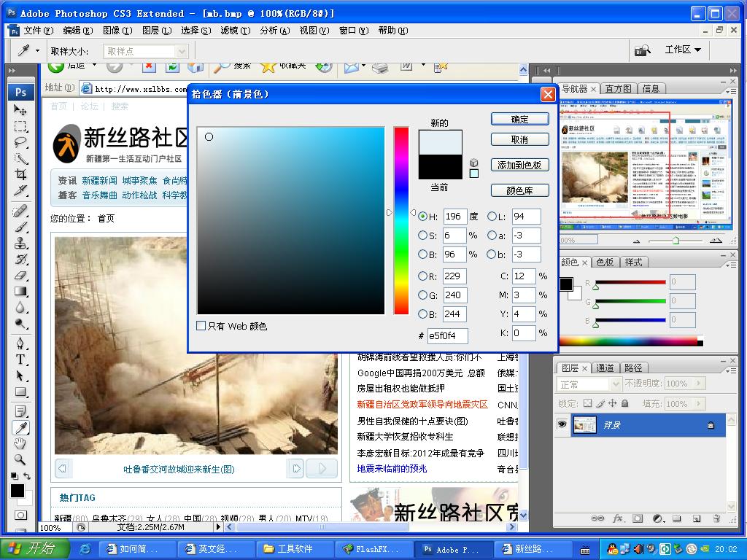The image size is (747, 560).
Task: Click the 确定 button in color picker
Action: [x=519, y=119]
